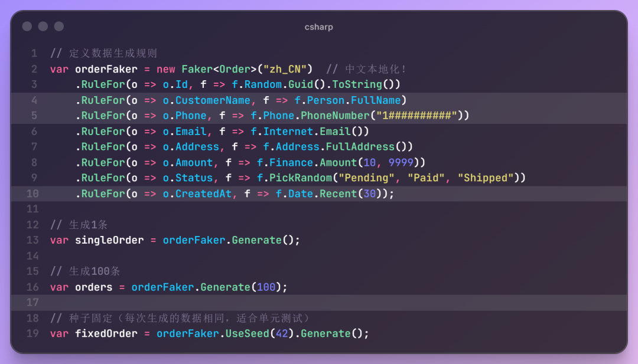Click the first gray window dot
Image resolution: width=638 pixels, height=364 pixels.
pos(27,27)
